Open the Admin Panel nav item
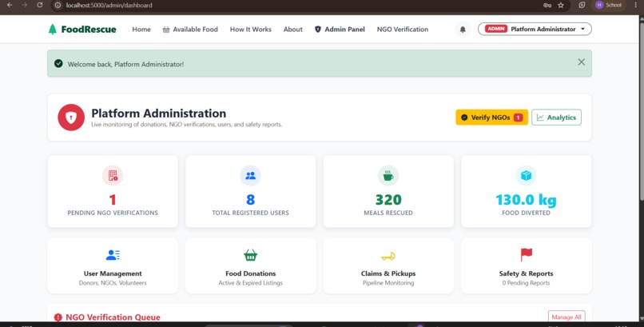Viewport: 644px width, 327px height. click(340, 29)
